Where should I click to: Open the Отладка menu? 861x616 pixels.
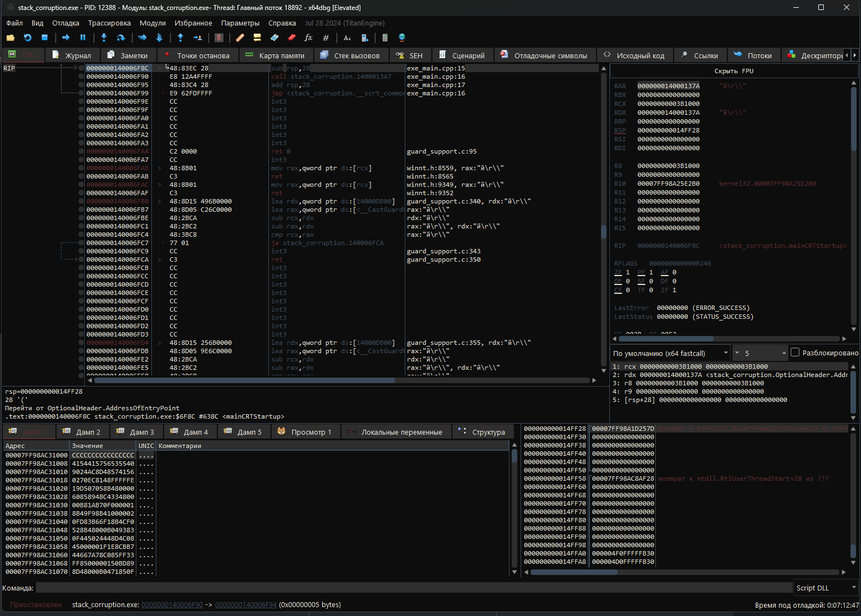pyautogui.click(x=65, y=23)
